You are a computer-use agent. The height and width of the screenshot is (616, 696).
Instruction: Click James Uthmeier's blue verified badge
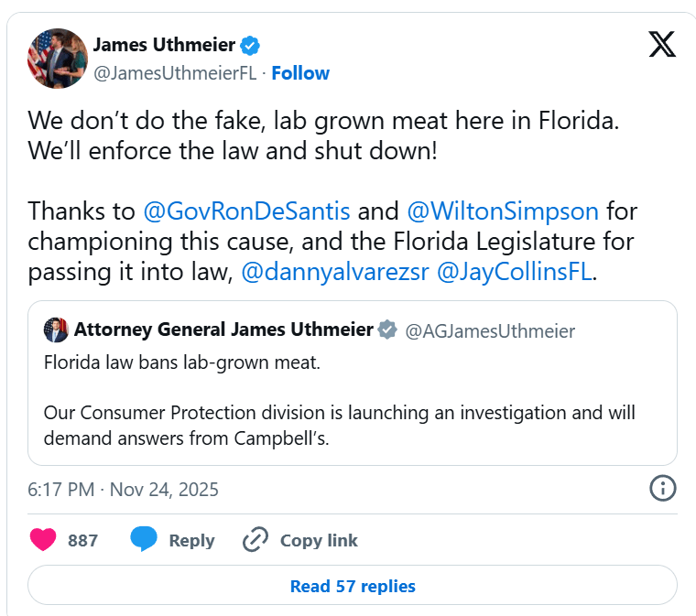249,44
